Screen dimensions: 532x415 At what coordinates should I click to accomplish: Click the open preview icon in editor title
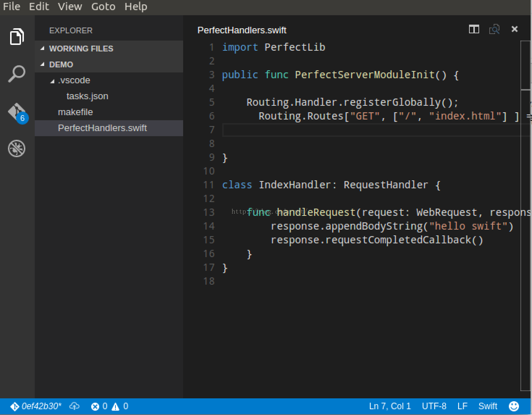pos(494,29)
